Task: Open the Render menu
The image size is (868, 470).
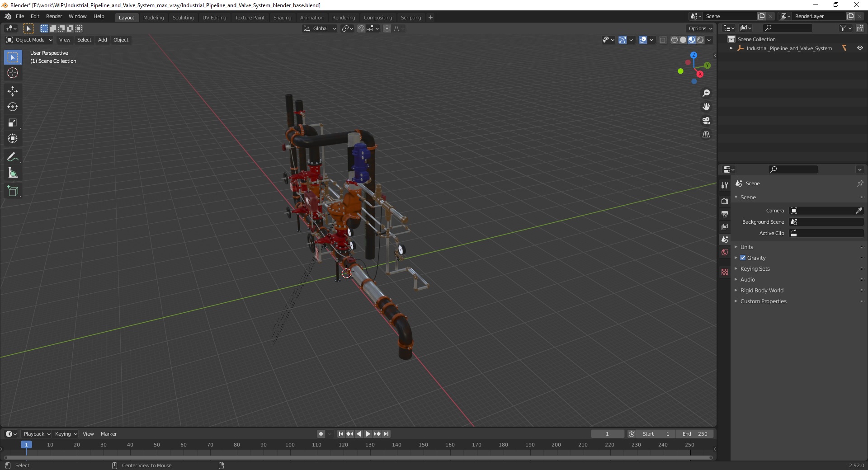Action: (54, 16)
